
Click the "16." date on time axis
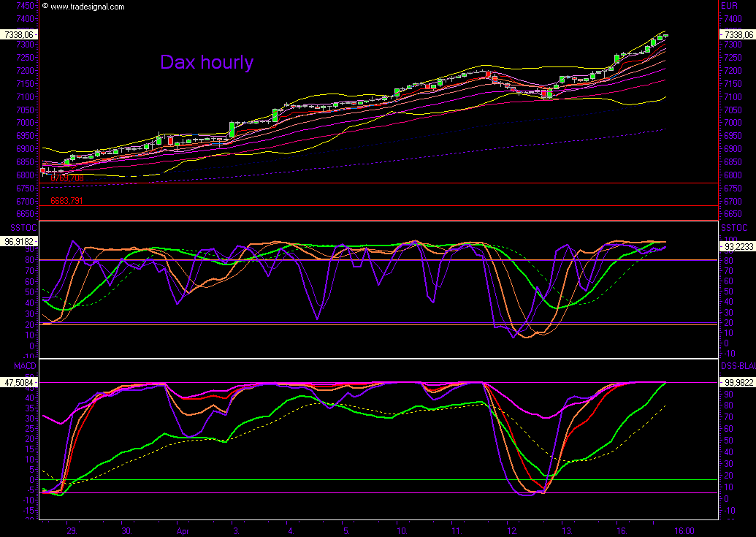tap(622, 530)
